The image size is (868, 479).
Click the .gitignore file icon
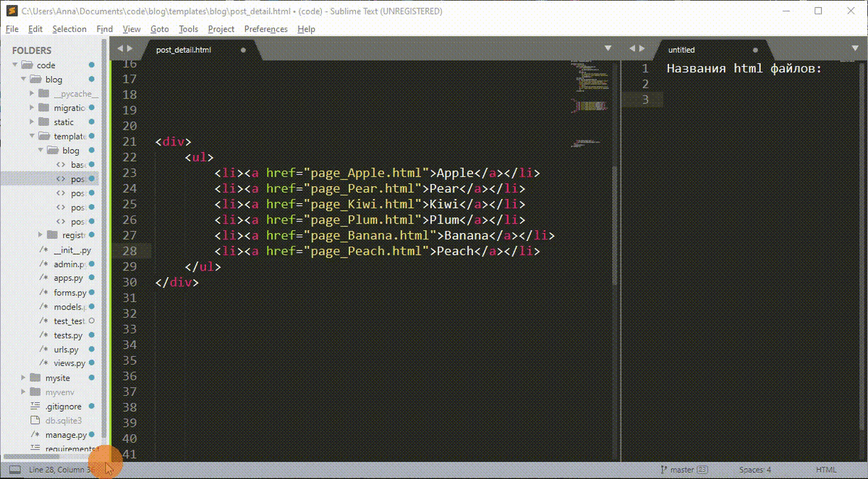(36, 406)
